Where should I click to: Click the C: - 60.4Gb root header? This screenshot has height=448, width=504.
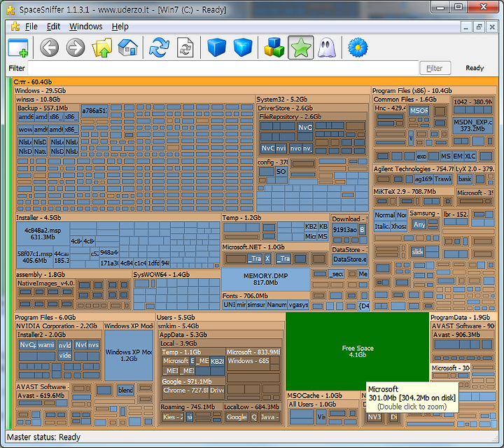(255, 82)
